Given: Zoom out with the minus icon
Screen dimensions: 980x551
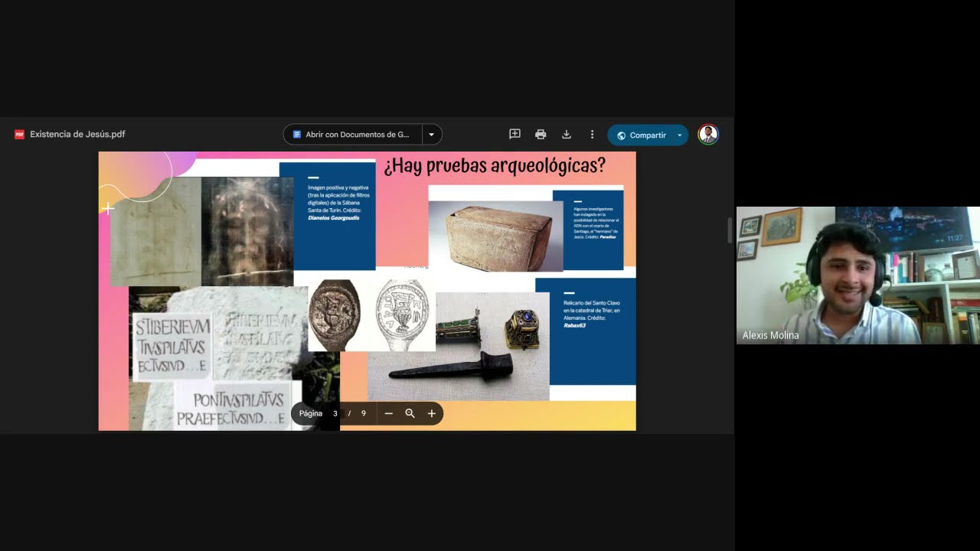Looking at the screenshot, I should 389,413.
